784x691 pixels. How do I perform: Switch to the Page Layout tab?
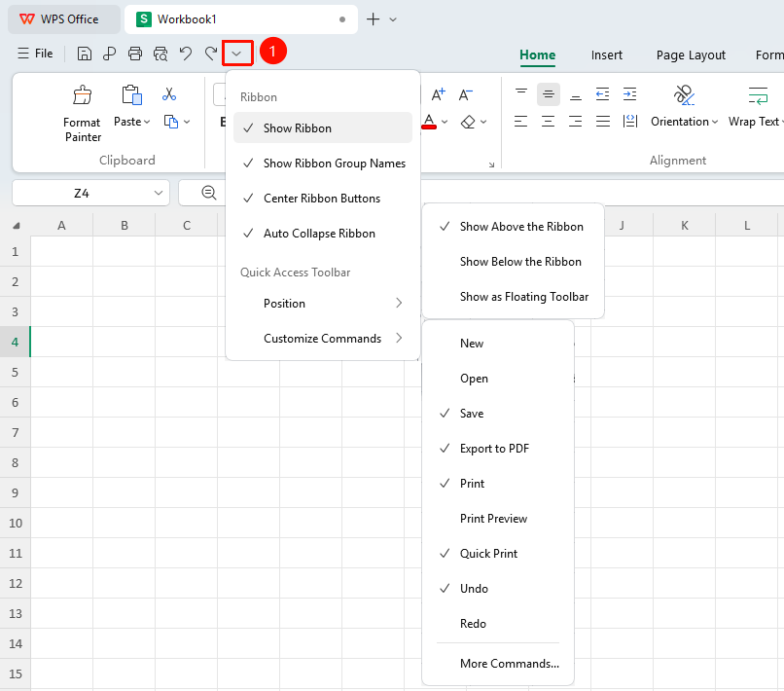pyautogui.click(x=691, y=55)
